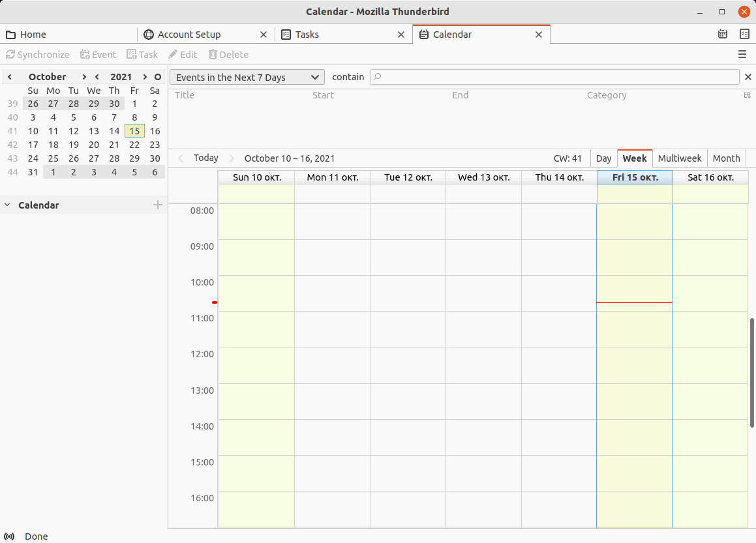Create a new Event from toolbar

(x=98, y=55)
